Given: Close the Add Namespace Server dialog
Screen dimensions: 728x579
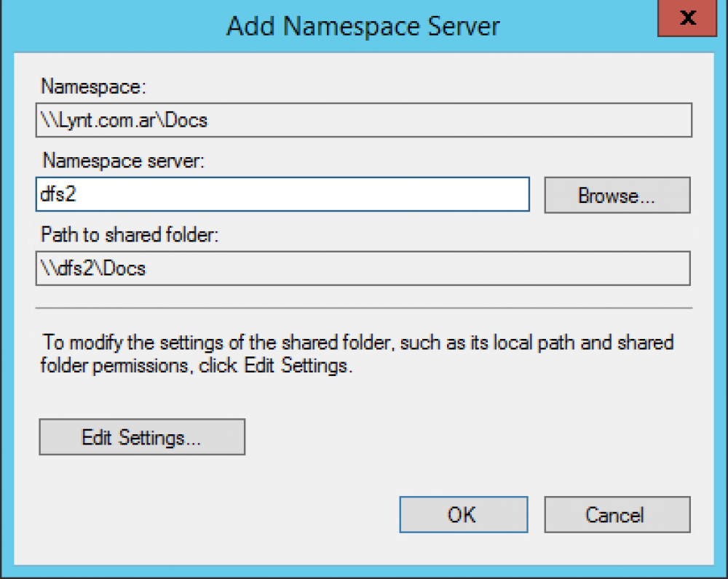Looking at the screenshot, I should tap(687, 19).
